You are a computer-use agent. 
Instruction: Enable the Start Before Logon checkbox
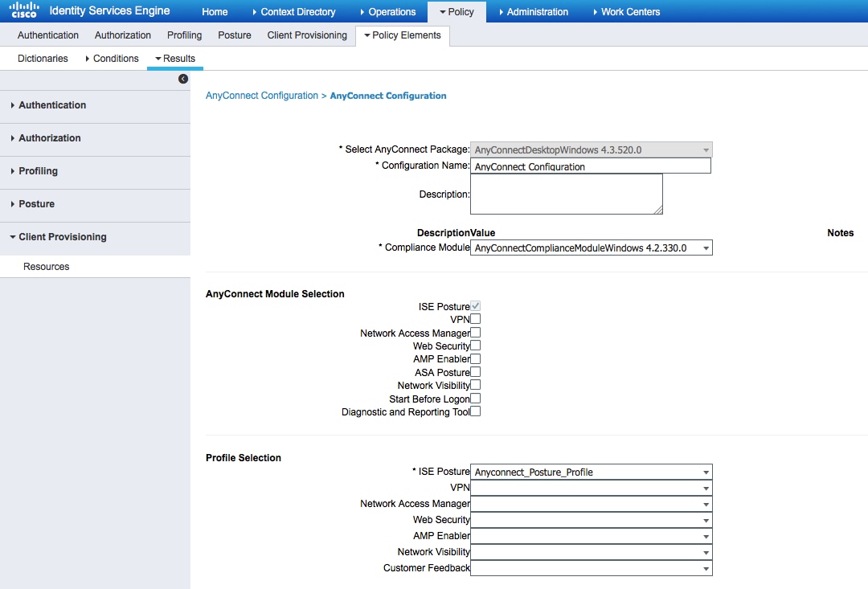[x=476, y=398]
